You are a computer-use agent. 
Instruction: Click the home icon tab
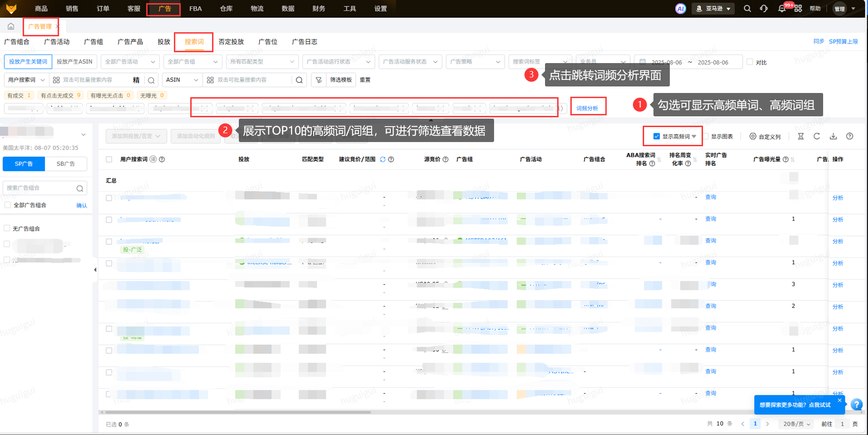11,26
